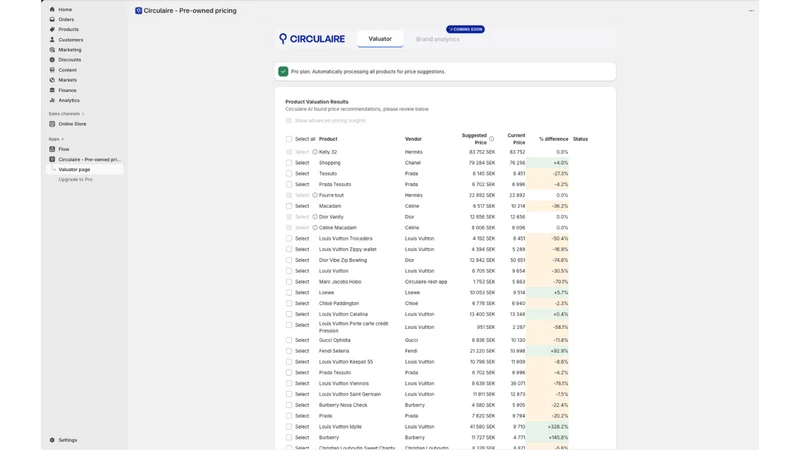The height and width of the screenshot is (450, 800).
Task: Switch to the Valuator tab
Action: (x=380, y=39)
